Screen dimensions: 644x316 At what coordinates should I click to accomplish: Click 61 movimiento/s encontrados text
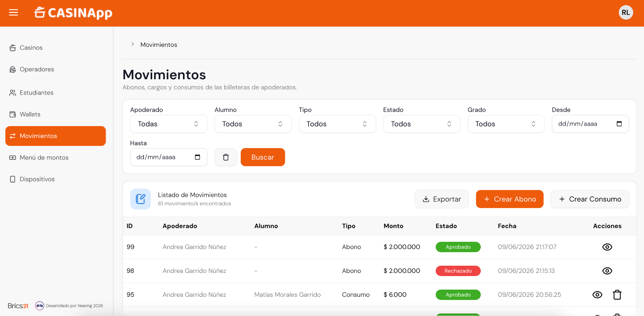coord(194,204)
